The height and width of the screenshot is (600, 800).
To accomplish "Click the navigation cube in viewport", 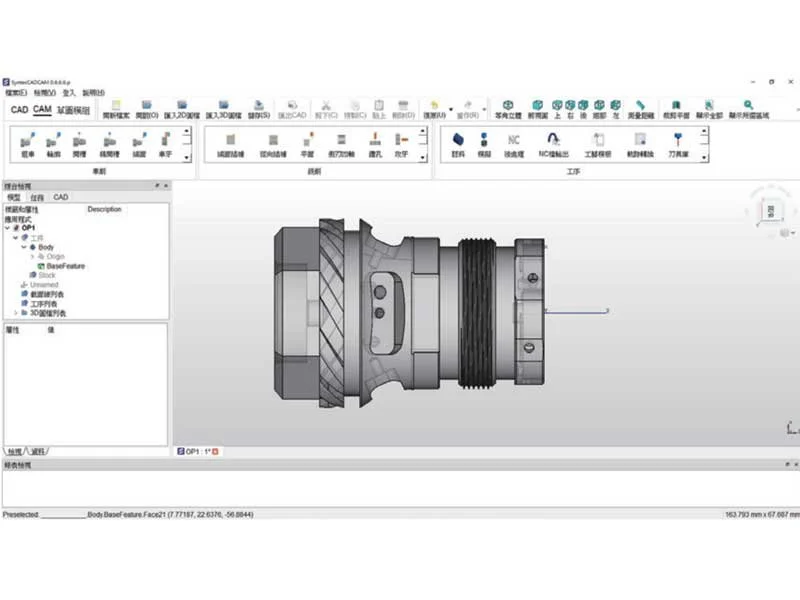I will point(770,210).
